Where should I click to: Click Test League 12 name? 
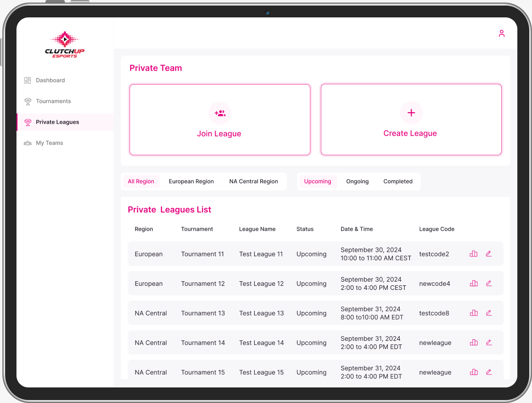pyautogui.click(x=261, y=283)
